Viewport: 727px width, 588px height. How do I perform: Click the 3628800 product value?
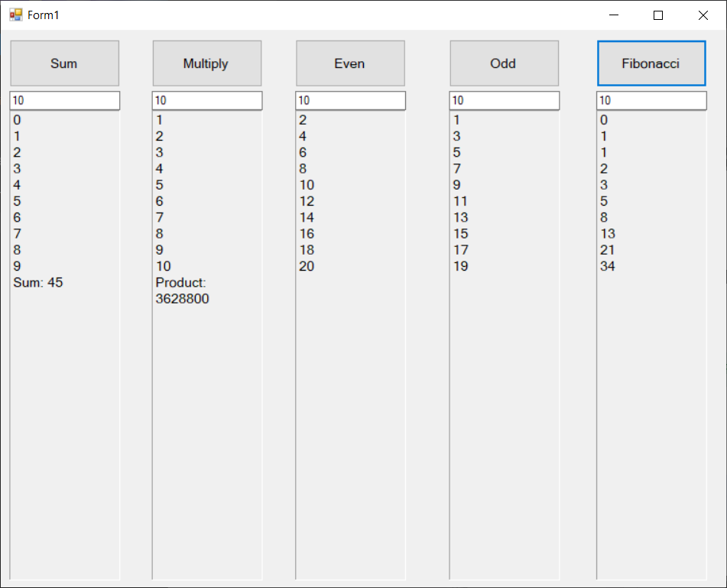pyautogui.click(x=182, y=299)
